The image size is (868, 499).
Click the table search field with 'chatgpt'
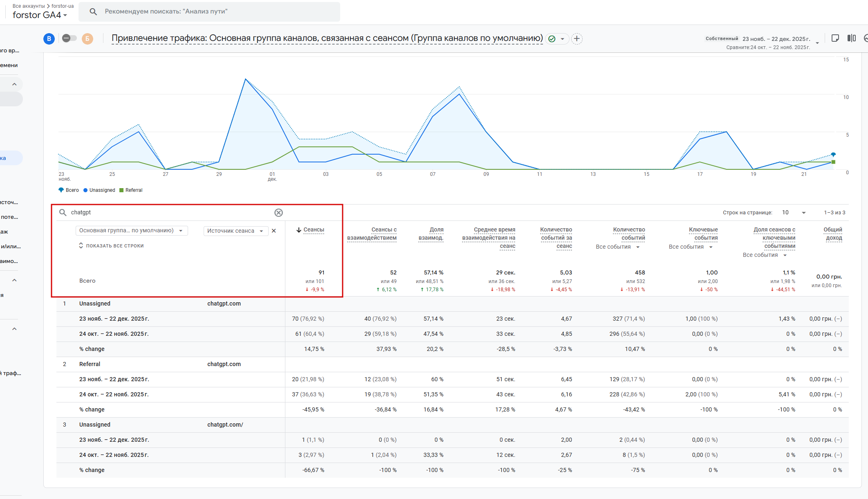pyautogui.click(x=168, y=213)
